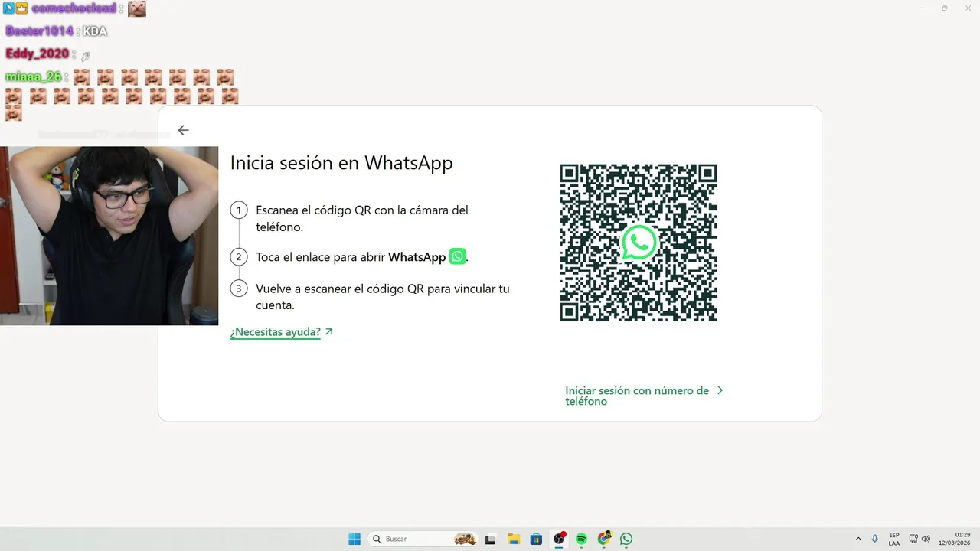Click the WhatsApp taskbar icon
980x551 pixels.
pyautogui.click(x=626, y=539)
